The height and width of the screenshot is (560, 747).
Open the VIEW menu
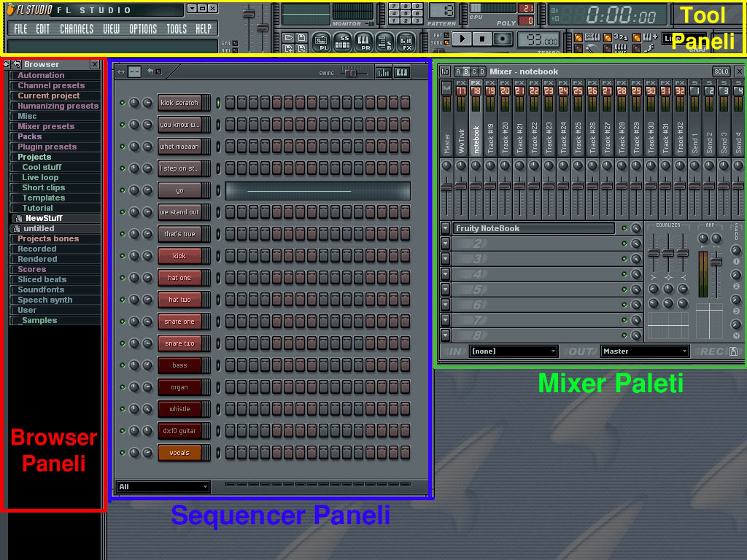(112, 29)
